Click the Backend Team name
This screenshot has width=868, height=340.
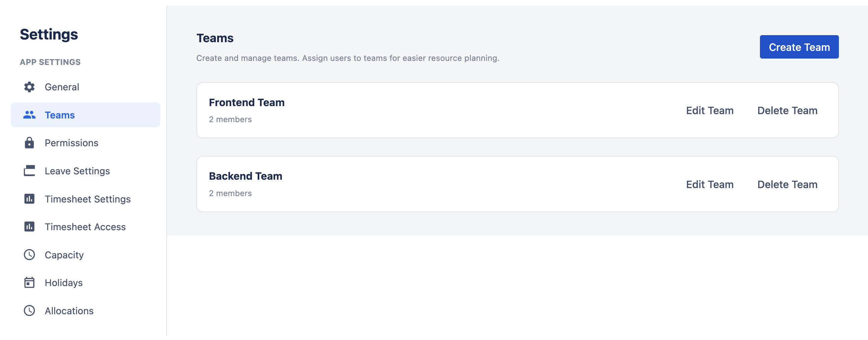coord(245,176)
